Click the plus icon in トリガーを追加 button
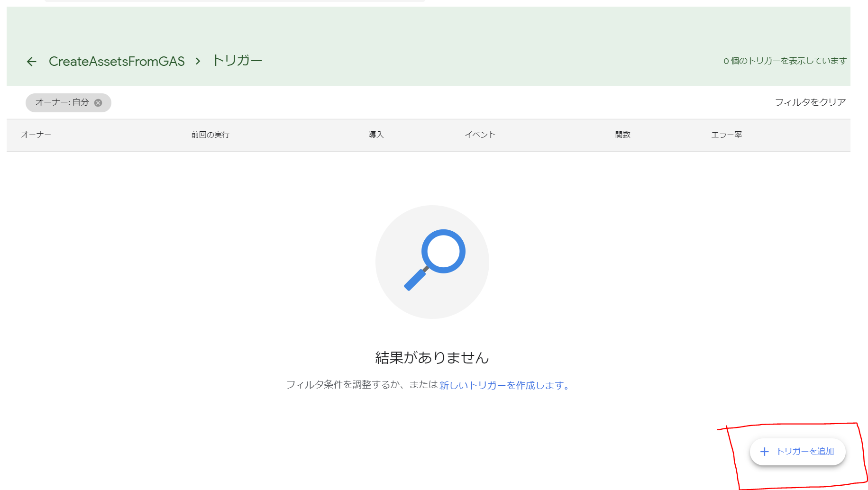This screenshot has height=490, width=868. (764, 452)
